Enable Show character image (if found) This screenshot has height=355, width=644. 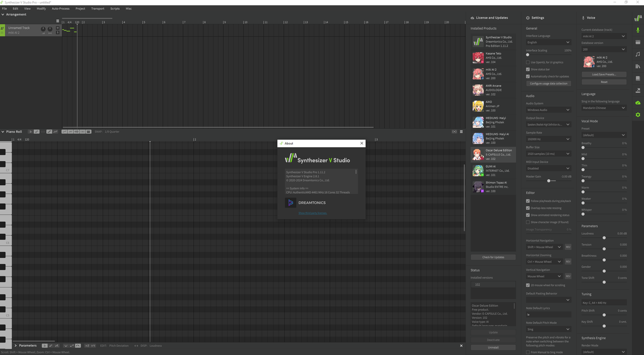pyautogui.click(x=528, y=222)
